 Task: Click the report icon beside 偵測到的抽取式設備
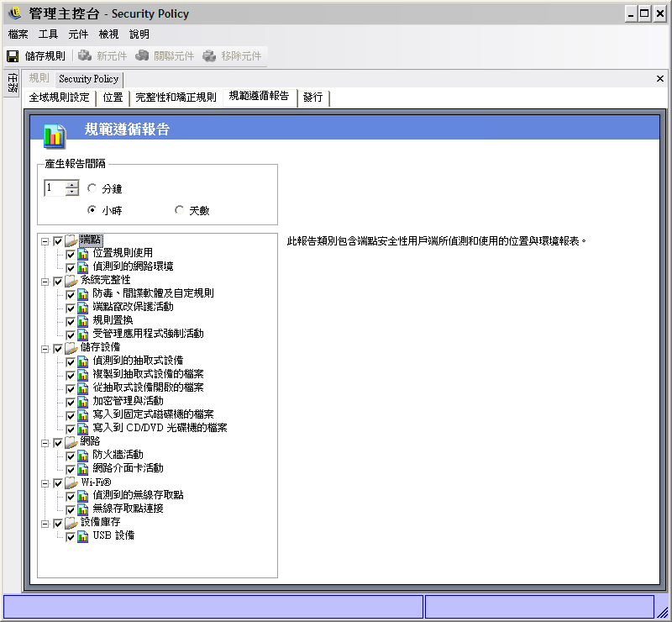83,361
